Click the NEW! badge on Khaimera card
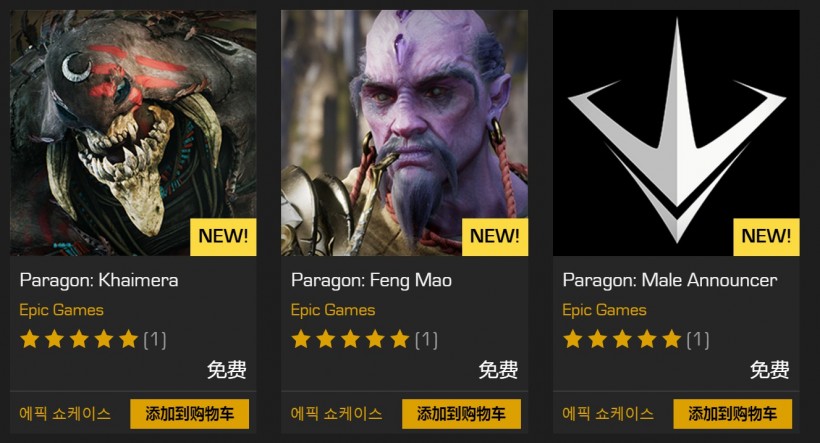Screen dimensions: 820x443 coord(223,237)
